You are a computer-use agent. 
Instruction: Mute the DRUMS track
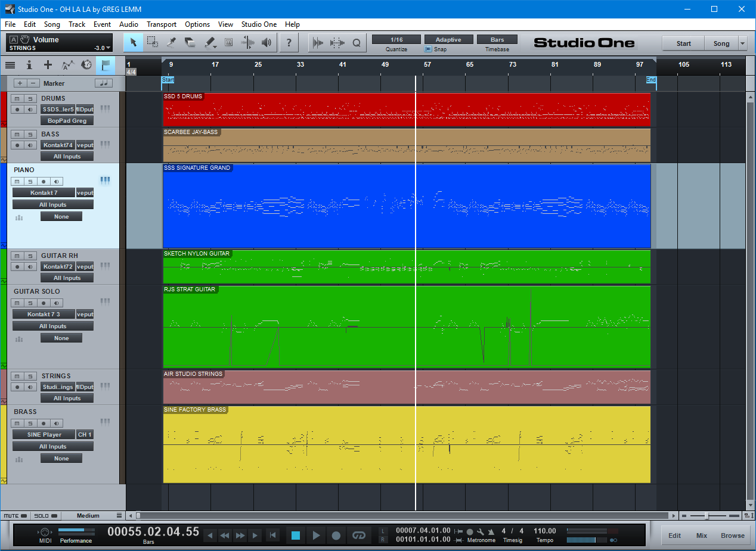(17, 98)
